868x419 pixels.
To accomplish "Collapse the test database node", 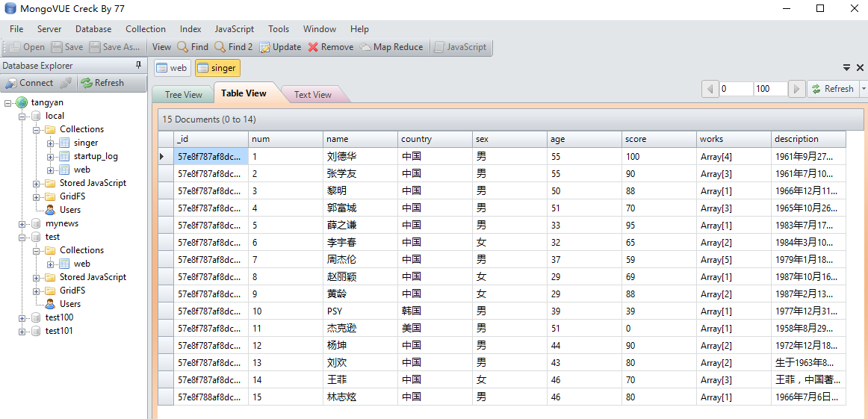I will pos(22,237).
